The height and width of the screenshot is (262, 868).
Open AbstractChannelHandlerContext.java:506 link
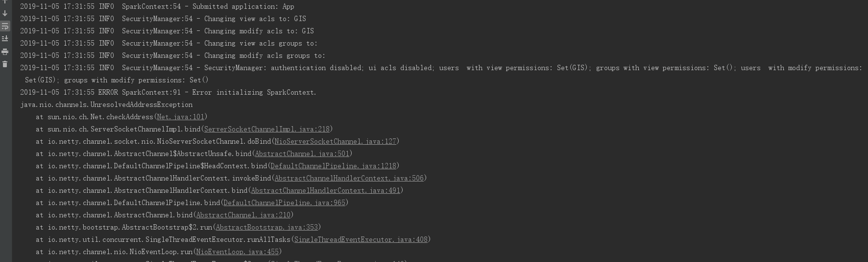(x=349, y=178)
